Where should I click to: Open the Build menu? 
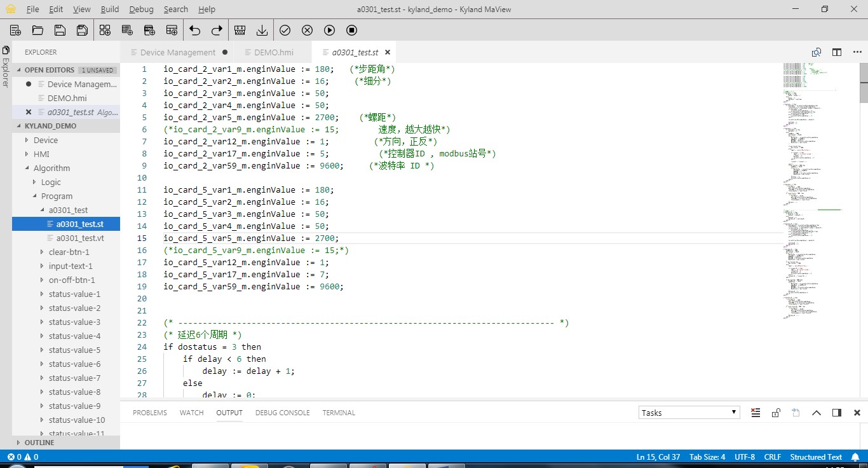point(110,9)
